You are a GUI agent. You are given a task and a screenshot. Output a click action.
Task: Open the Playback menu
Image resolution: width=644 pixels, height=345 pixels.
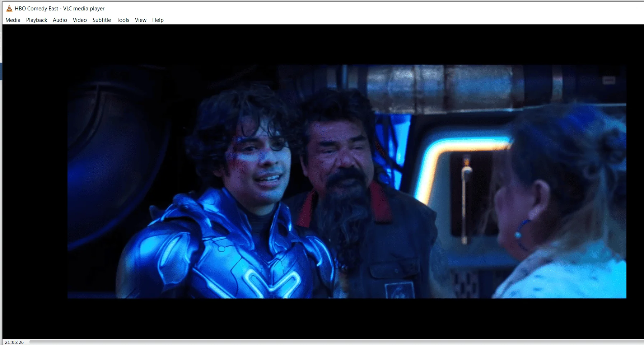coord(37,20)
